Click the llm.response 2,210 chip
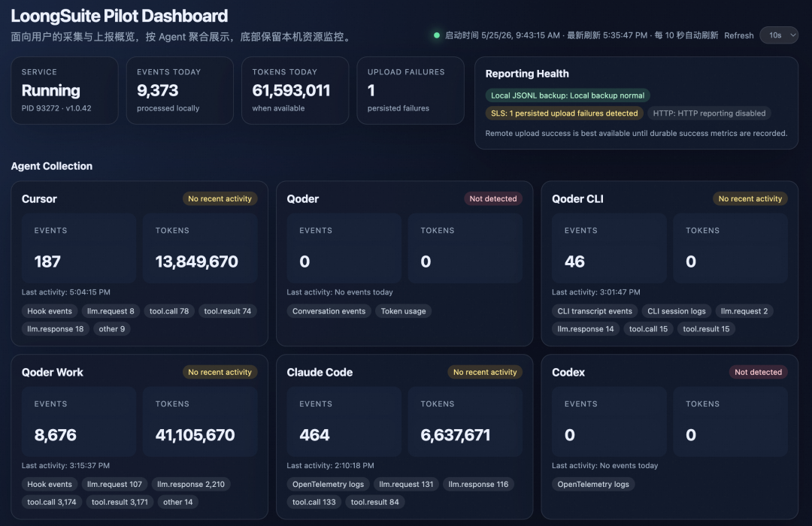The height and width of the screenshot is (526, 812). (x=191, y=485)
